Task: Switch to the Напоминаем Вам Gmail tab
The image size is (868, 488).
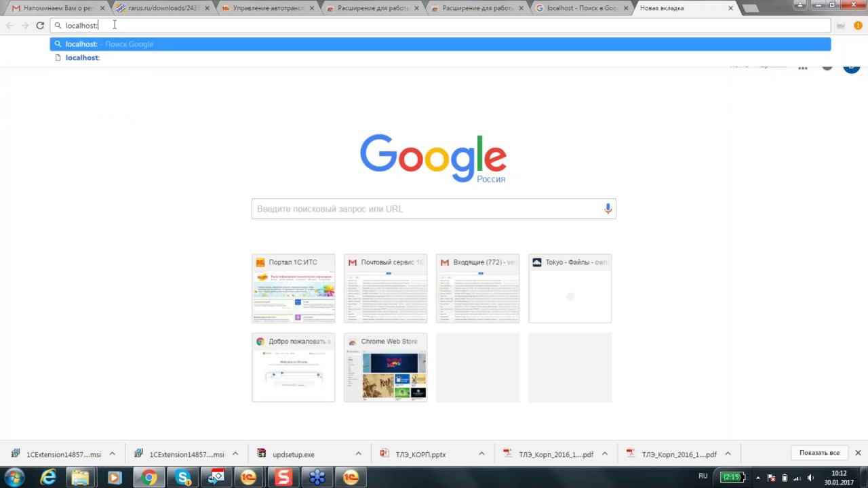Action: click(x=58, y=8)
